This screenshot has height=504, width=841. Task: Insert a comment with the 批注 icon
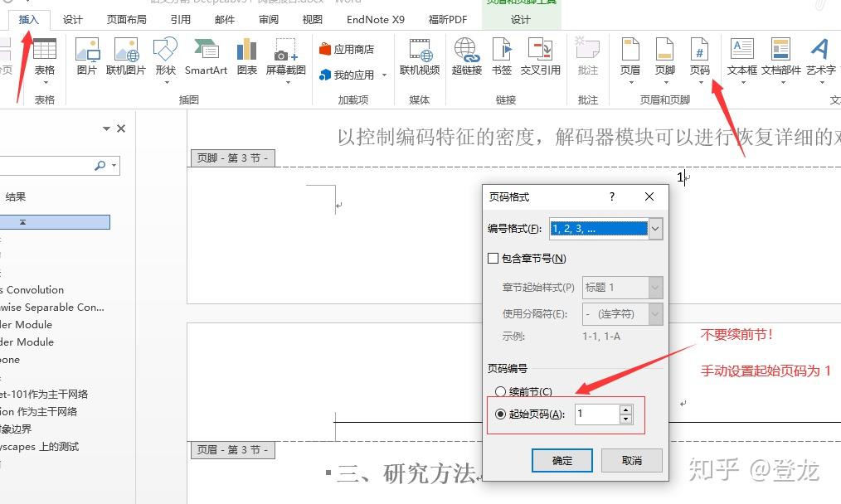588,58
